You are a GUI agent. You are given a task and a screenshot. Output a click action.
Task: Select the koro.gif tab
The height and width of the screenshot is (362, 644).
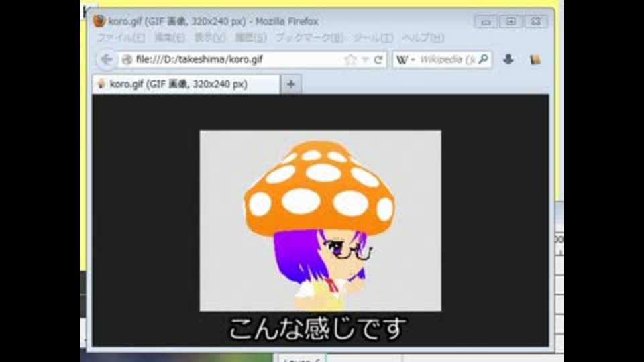(186, 84)
